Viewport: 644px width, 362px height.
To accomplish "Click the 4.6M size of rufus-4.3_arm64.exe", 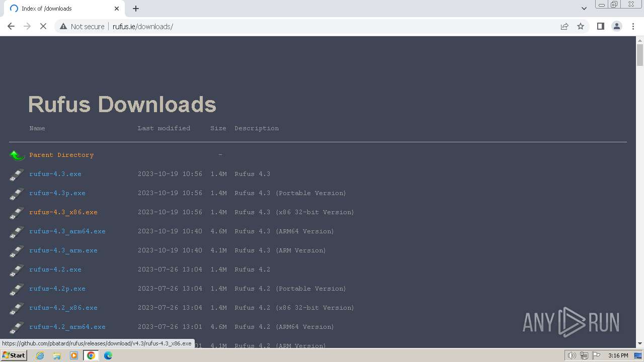I will 218,231.
